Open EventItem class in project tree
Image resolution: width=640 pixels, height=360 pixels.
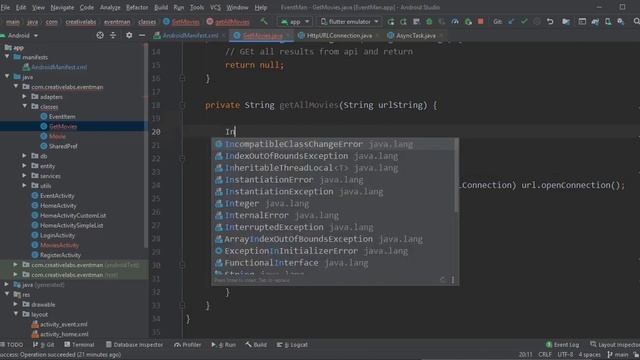pyautogui.click(x=62, y=116)
